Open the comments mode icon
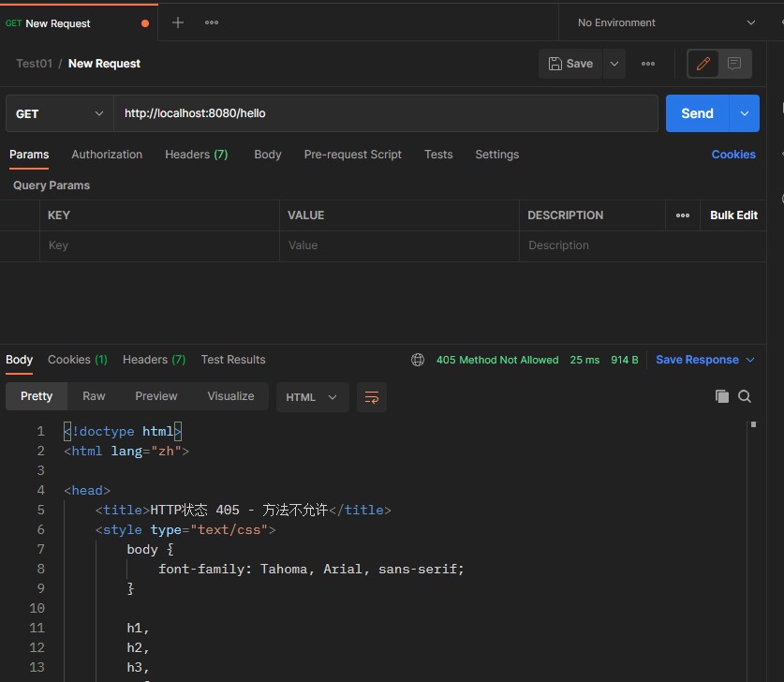 [734, 64]
